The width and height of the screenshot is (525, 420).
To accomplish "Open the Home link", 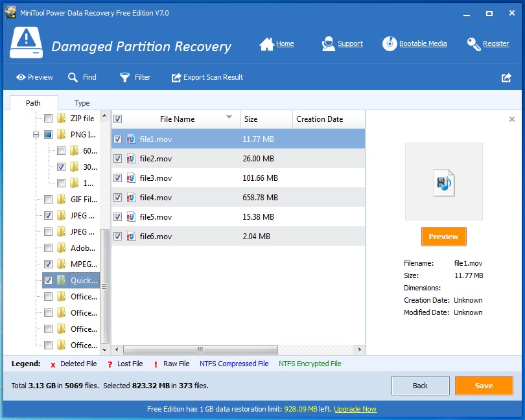I will click(x=285, y=43).
